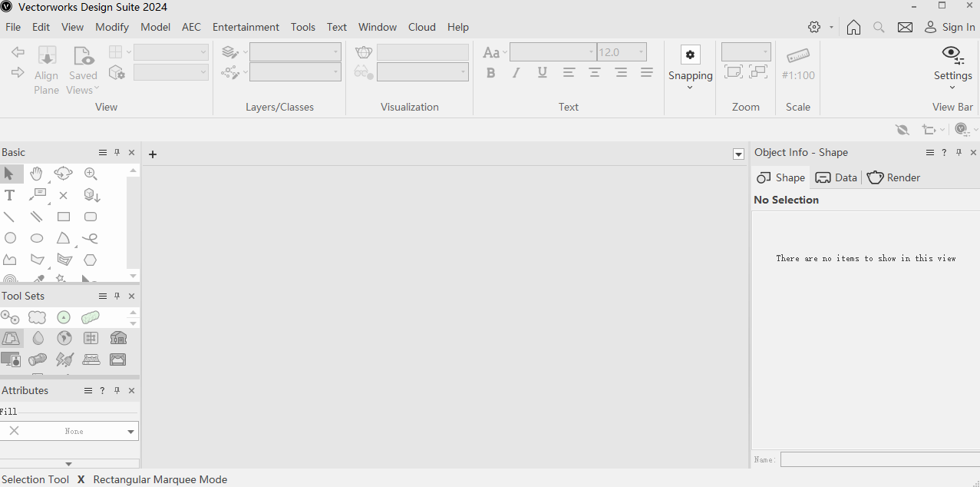The image size is (980, 487).
Task: Open the active layer dropdown
Action: (x=295, y=52)
